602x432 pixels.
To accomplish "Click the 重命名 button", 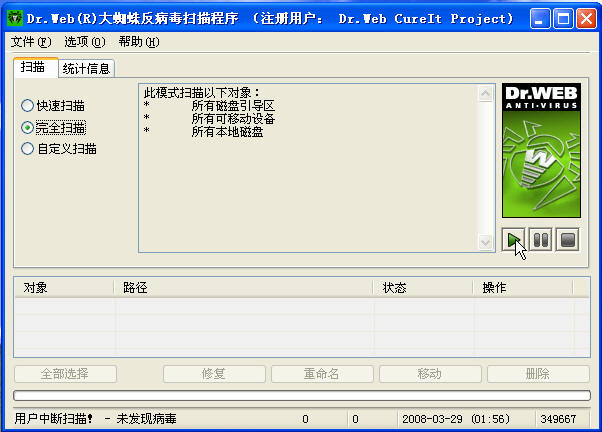I will (x=322, y=374).
